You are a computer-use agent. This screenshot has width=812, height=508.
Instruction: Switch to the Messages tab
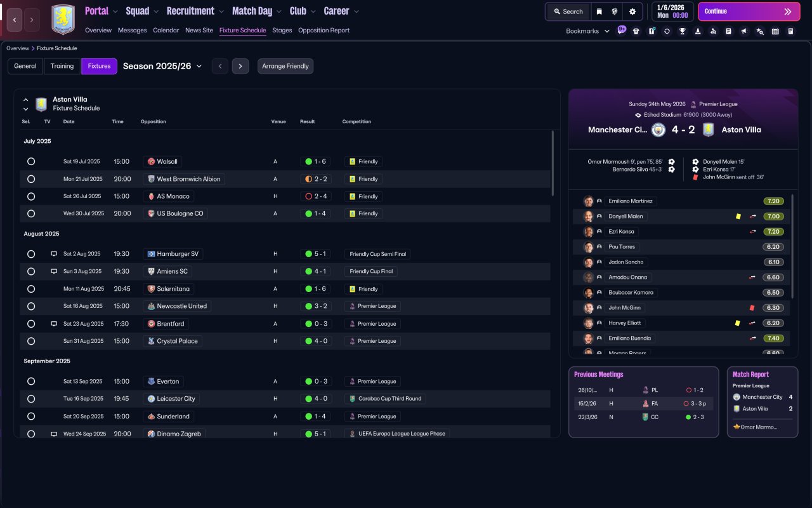pos(132,30)
